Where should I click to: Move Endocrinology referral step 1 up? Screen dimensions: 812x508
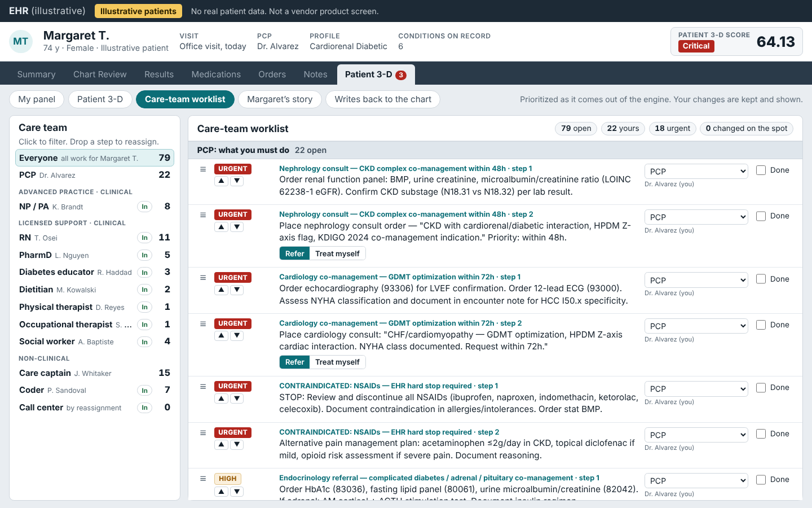pyautogui.click(x=222, y=492)
